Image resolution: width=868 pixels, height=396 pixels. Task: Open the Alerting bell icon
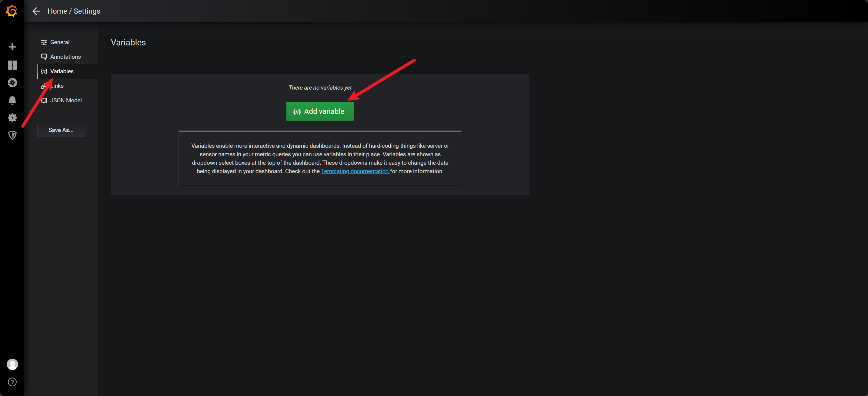12,100
